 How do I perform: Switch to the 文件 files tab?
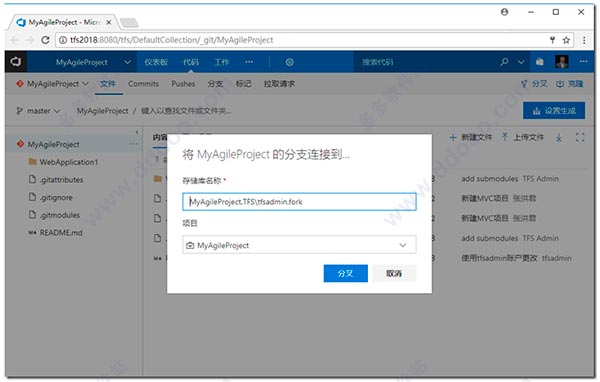pyautogui.click(x=108, y=84)
